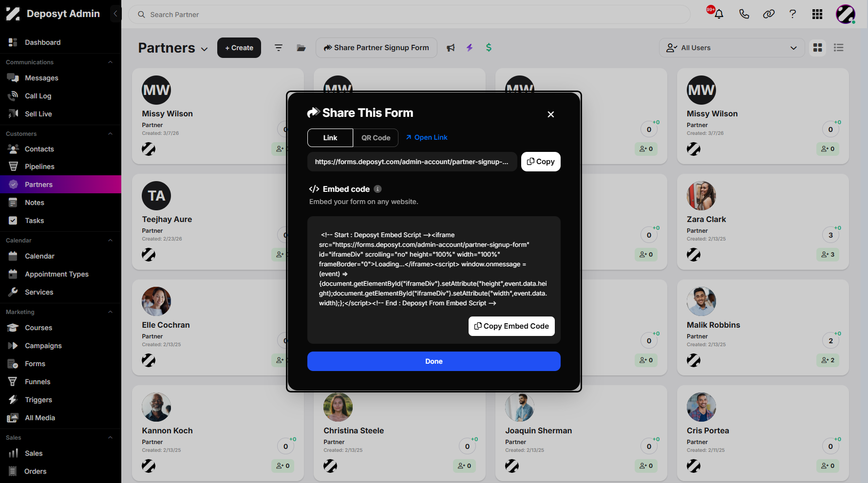Click Zara Clark's referral count badge
Image resolution: width=868 pixels, height=483 pixels.
point(828,255)
